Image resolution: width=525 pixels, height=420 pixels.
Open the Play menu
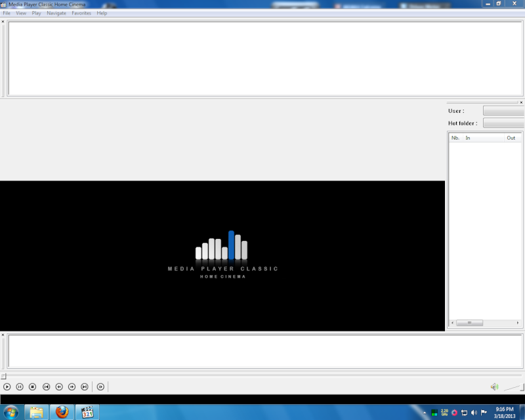click(37, 13)
